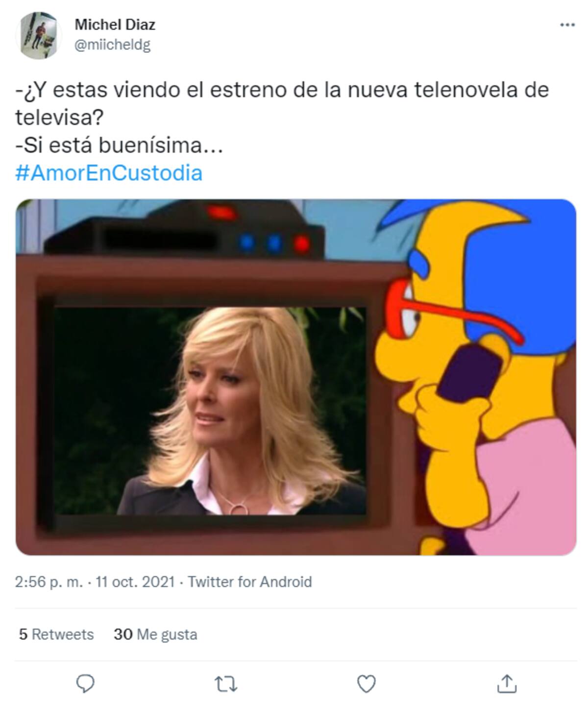Click the VCR box atop the TV
The image size is (588, 705).
coord(184,230)
